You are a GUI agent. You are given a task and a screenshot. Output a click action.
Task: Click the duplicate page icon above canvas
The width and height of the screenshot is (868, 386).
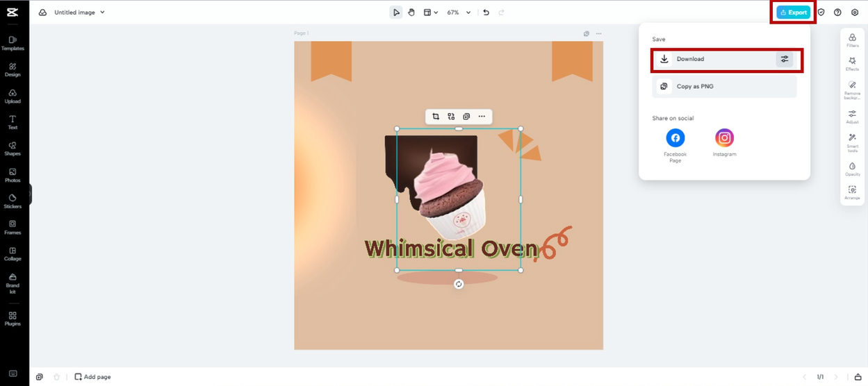tap(587, 33)
